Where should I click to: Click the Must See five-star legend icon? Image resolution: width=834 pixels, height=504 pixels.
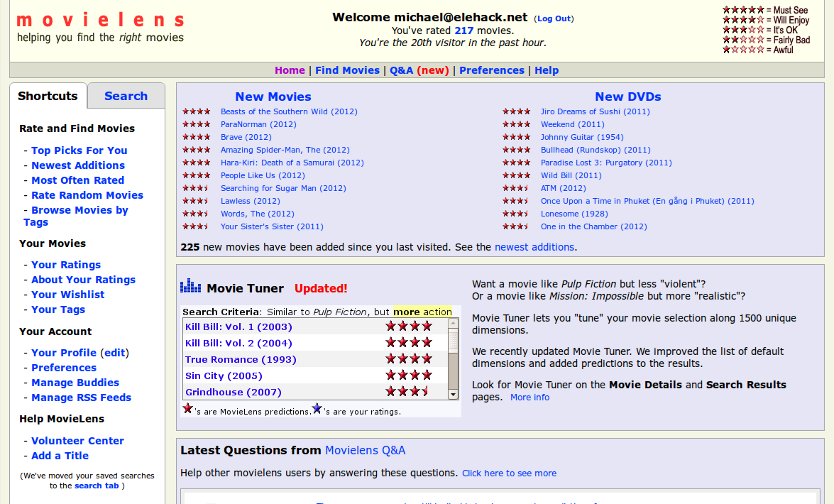point(743,10)
